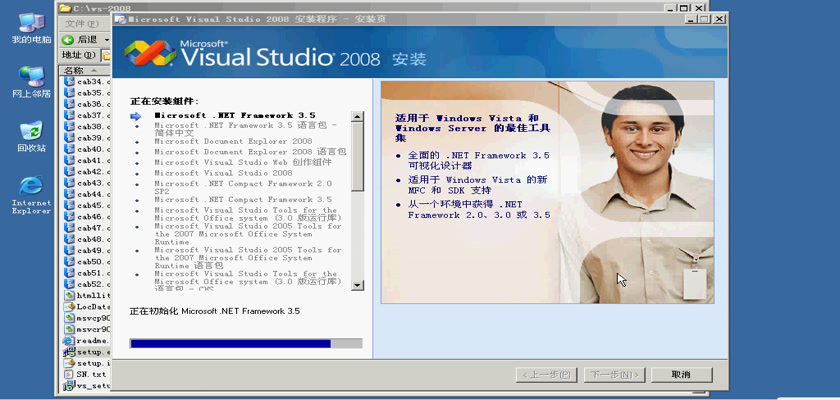Select cab43 file icon in Explorer
Image resolution: width=840 pixels, height=400 pixels.
pos(70,183)
